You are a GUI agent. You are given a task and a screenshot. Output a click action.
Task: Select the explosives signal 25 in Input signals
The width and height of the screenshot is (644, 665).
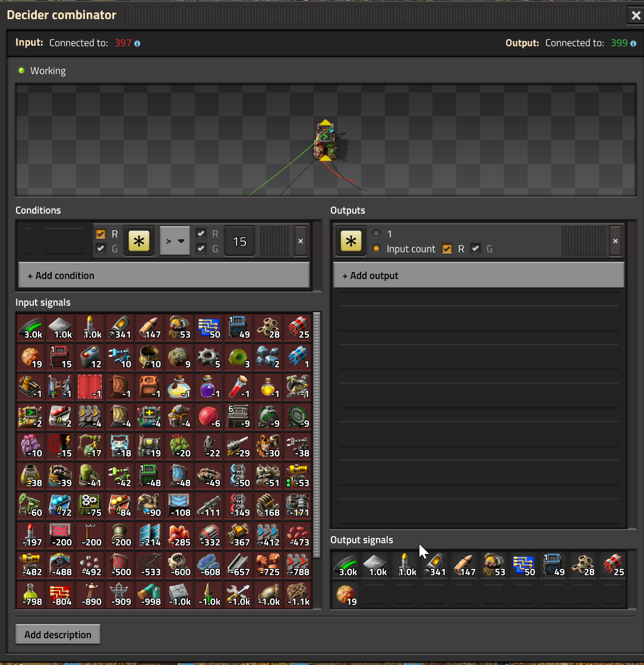coord(298,327)
